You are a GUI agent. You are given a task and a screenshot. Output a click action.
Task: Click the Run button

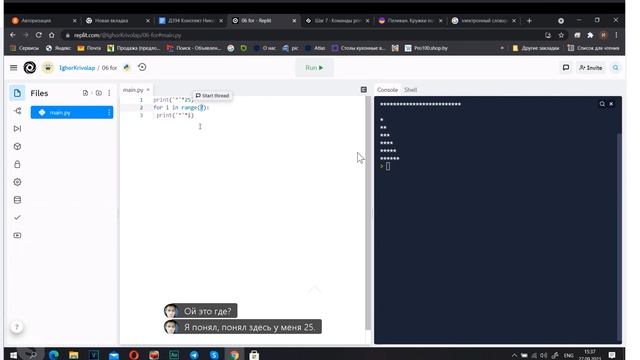tap(314, 68)
